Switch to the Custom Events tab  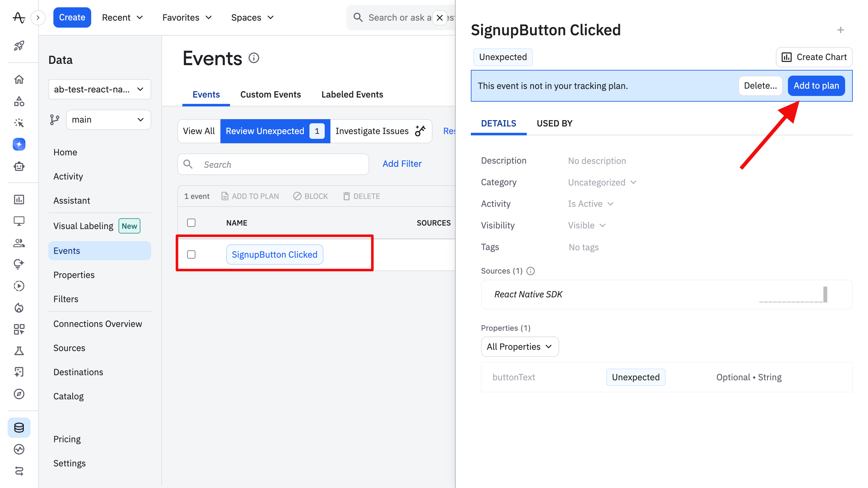coord(270,94)
